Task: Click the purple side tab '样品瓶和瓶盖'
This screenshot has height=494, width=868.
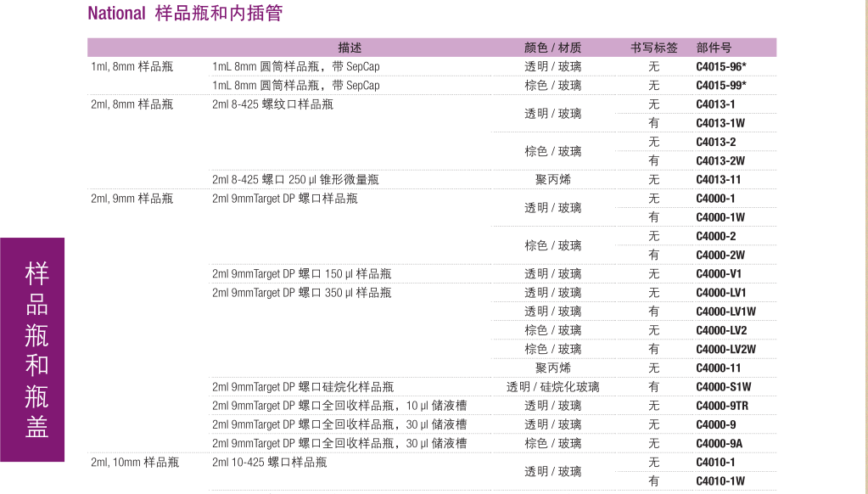Action: click(32, 350)
